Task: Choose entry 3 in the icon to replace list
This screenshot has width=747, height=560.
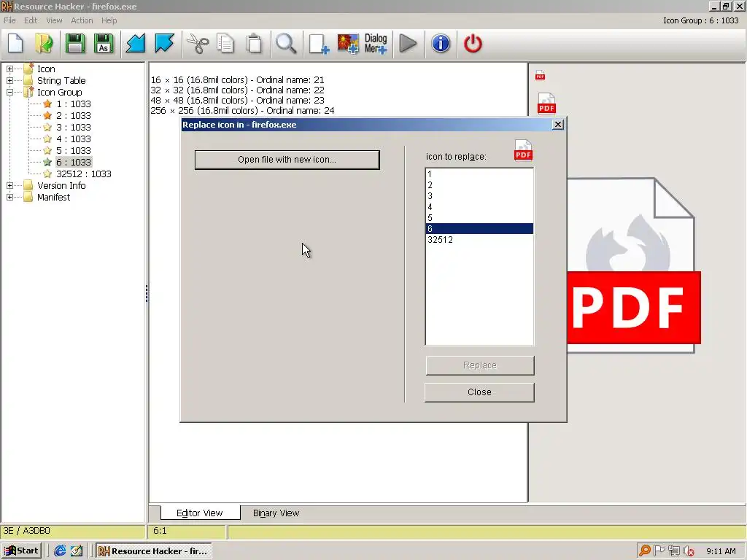Action: 479,196
